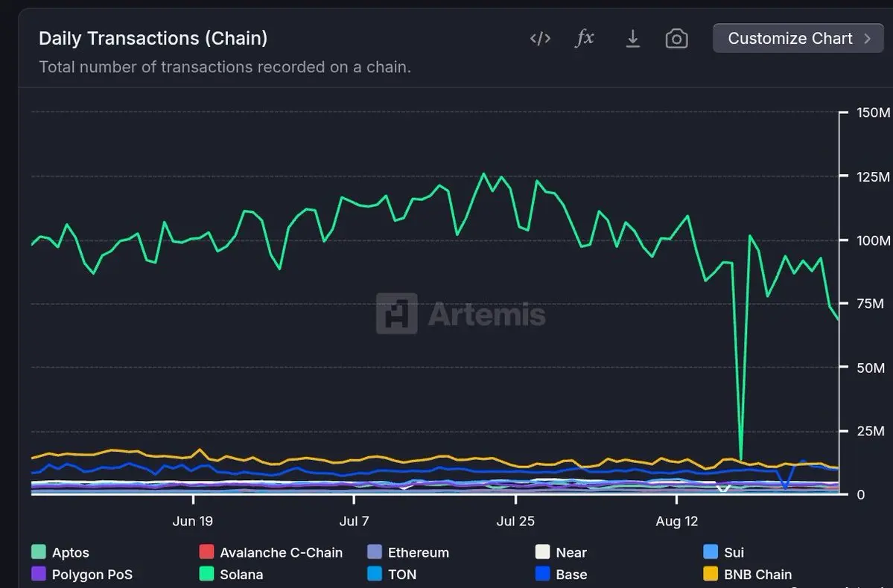Click the chart description subtitle text
This screenshot has width=893, height=588.
(x=225, y=67)
